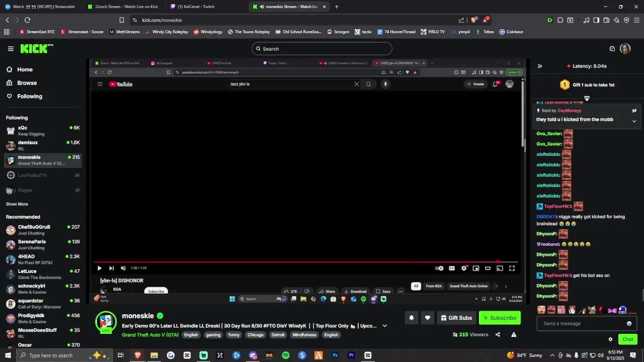This screenshot has width=644, height=362.
Task: Open Photoshop from the Windows taskbar
Action: click(335, 355)
